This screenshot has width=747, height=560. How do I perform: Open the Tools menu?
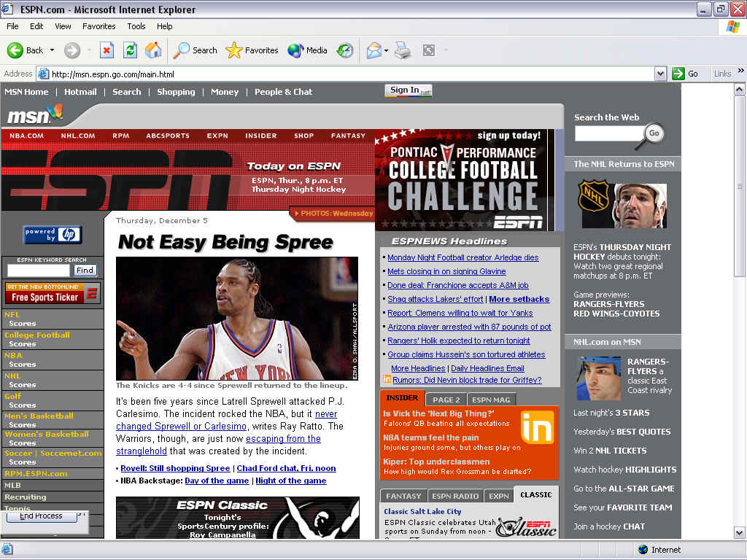tap(136, 26)
